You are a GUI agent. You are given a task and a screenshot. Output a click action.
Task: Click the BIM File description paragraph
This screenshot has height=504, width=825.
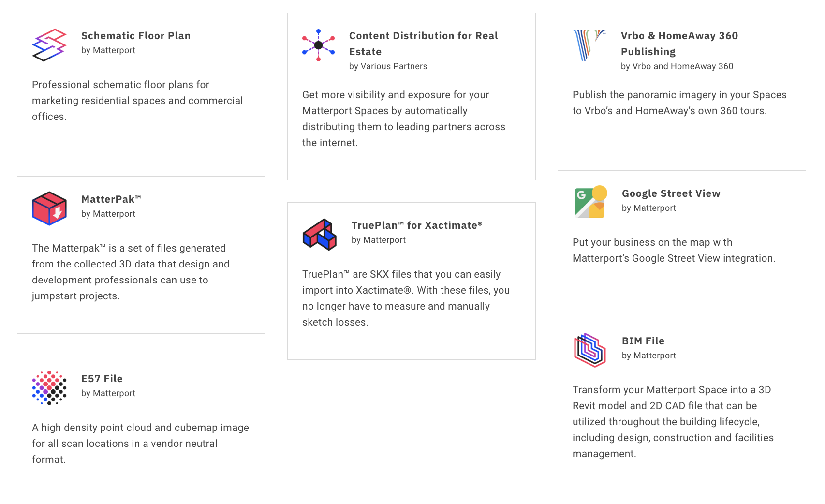click(x=673, y=422)
